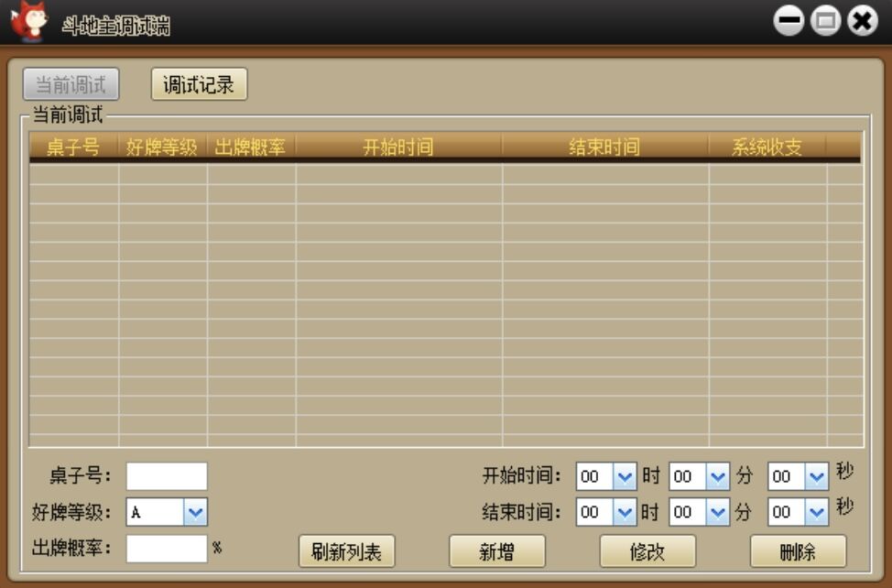Sort by the 系统收支 column header
This screenshot has height=588, width=892.
[x=767, y=147]
